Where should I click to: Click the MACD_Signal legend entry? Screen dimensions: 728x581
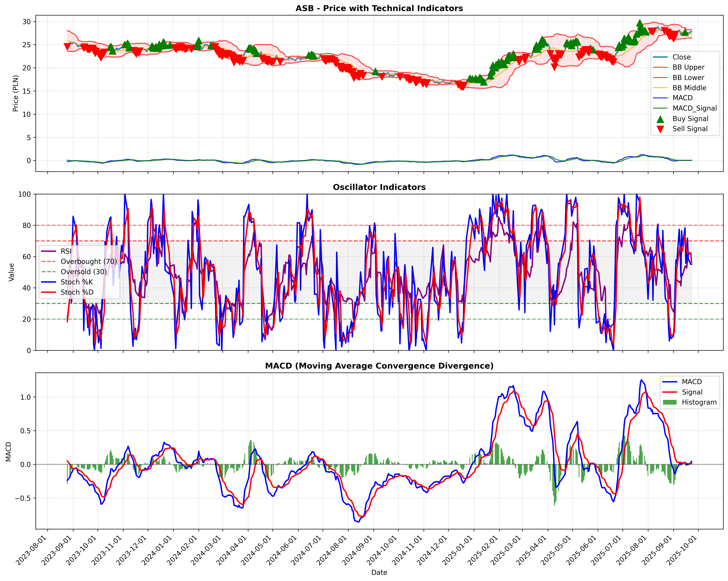tap(685, 108)
